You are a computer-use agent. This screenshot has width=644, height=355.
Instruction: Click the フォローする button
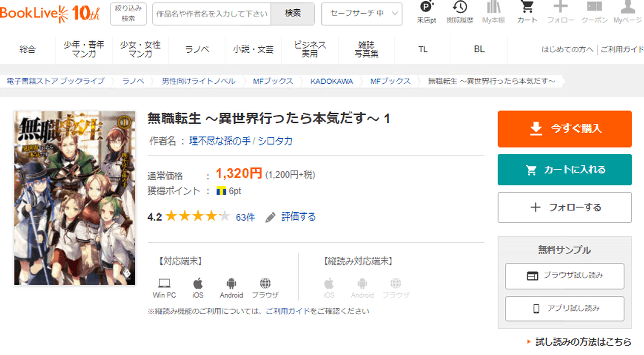(565, 207)
